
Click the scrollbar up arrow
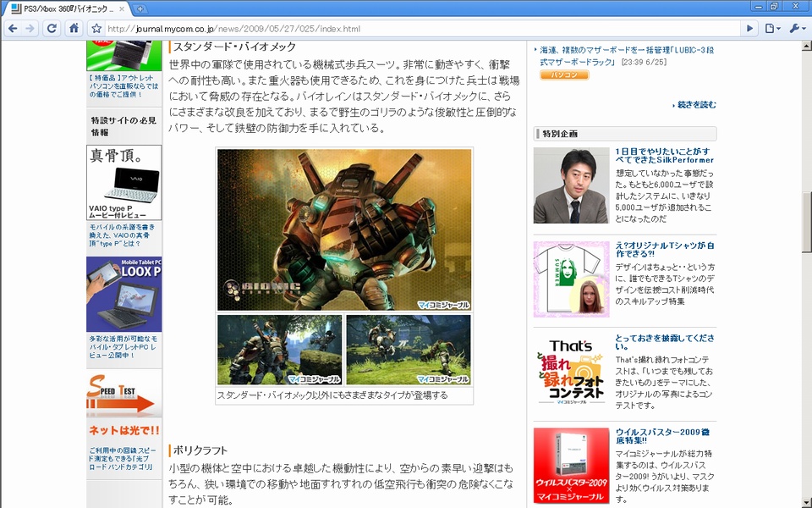(x=806, y=46)
